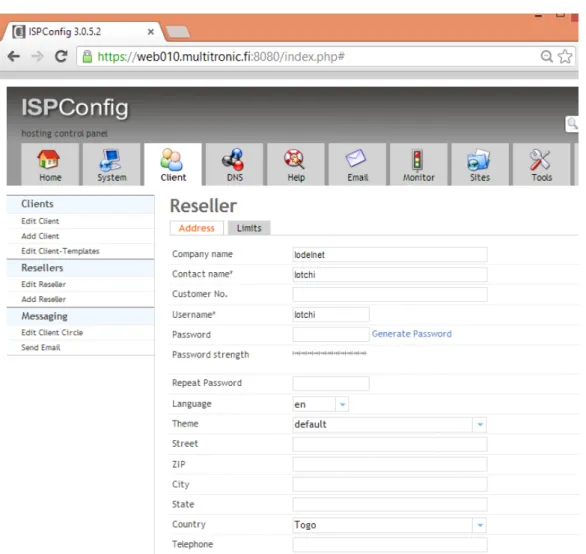This screenshot has width=586, height=554.
Task: Click the Generate Password link
Action: click(x=412, y=334)
